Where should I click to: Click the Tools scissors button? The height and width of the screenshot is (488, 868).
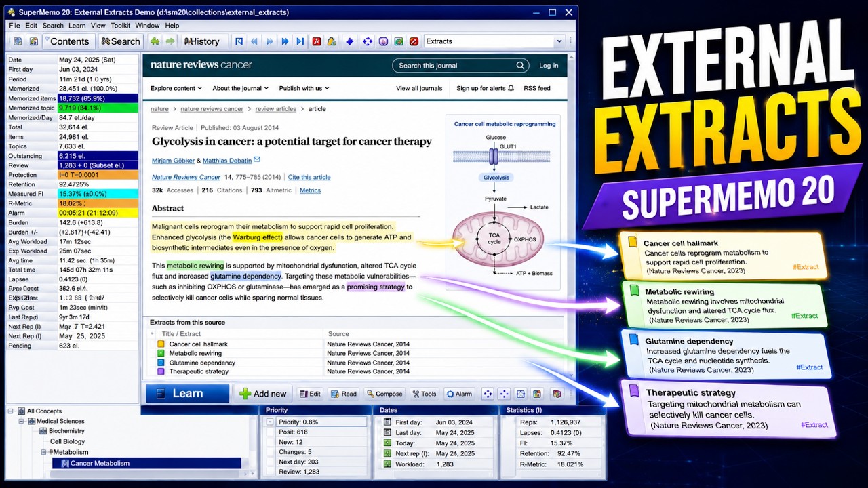point(425,394)
